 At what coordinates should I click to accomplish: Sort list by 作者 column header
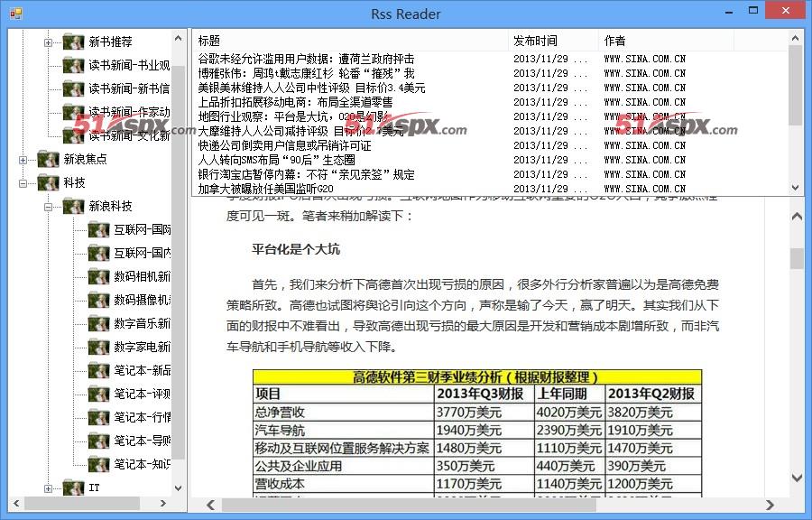tap(666, 41)
